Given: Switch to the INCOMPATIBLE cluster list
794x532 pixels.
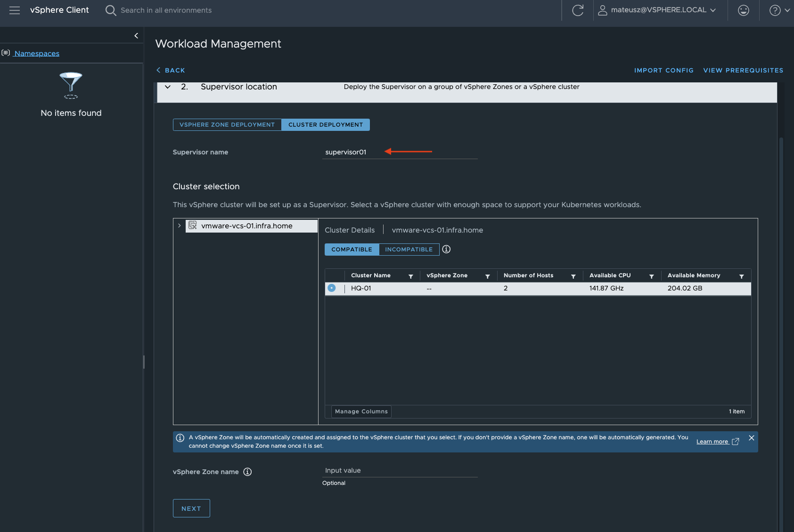Looking at the screenshot, I should (409, 249).
